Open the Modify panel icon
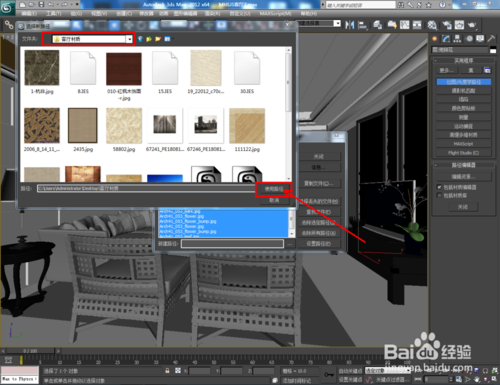 point(446,39)
